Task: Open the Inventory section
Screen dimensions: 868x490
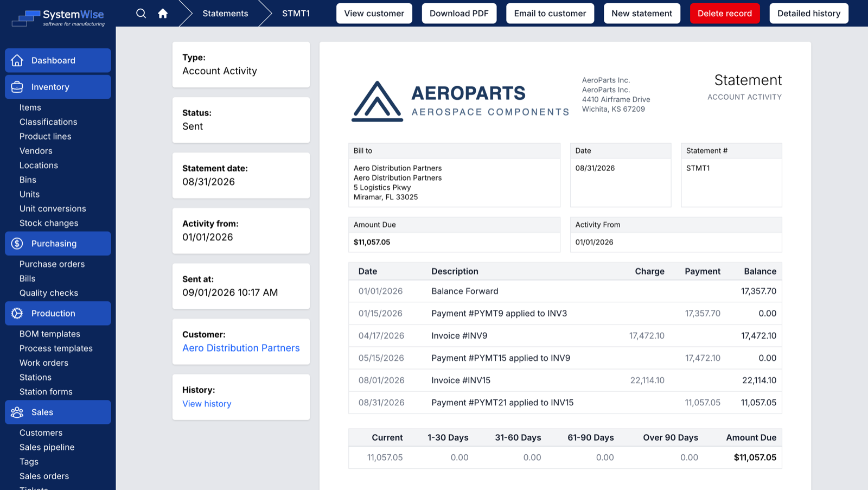Action: (58, 87)
